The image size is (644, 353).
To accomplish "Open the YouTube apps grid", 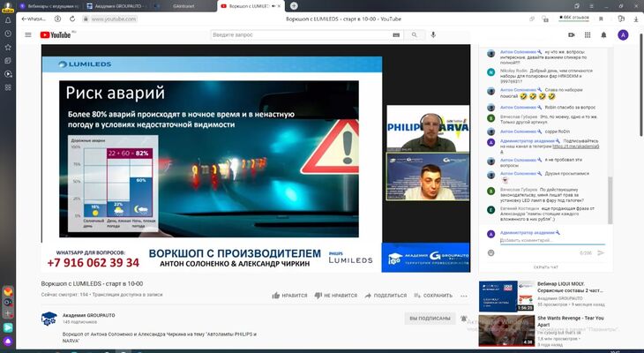I will pyautogui.click(x=588, y=35).
